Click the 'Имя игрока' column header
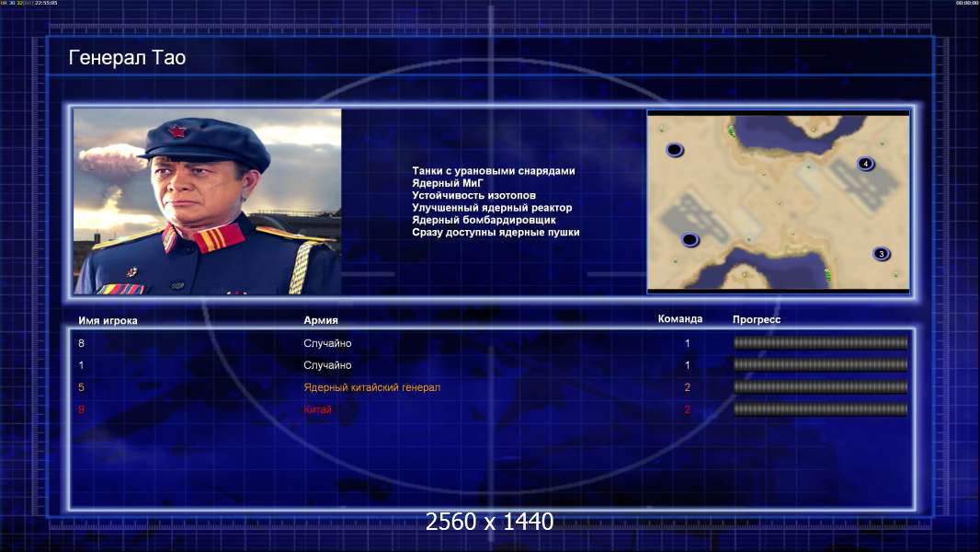 [108, 321]
